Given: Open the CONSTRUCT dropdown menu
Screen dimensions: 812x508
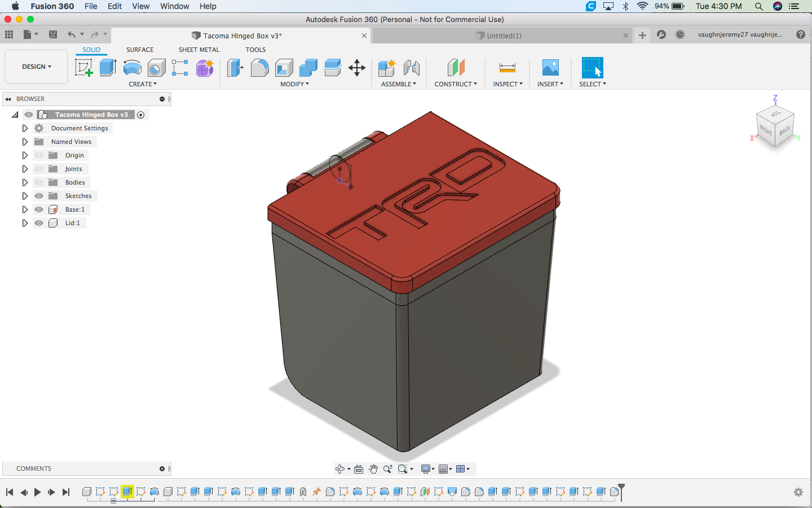Looking at the screenshot, I should 456,84.
